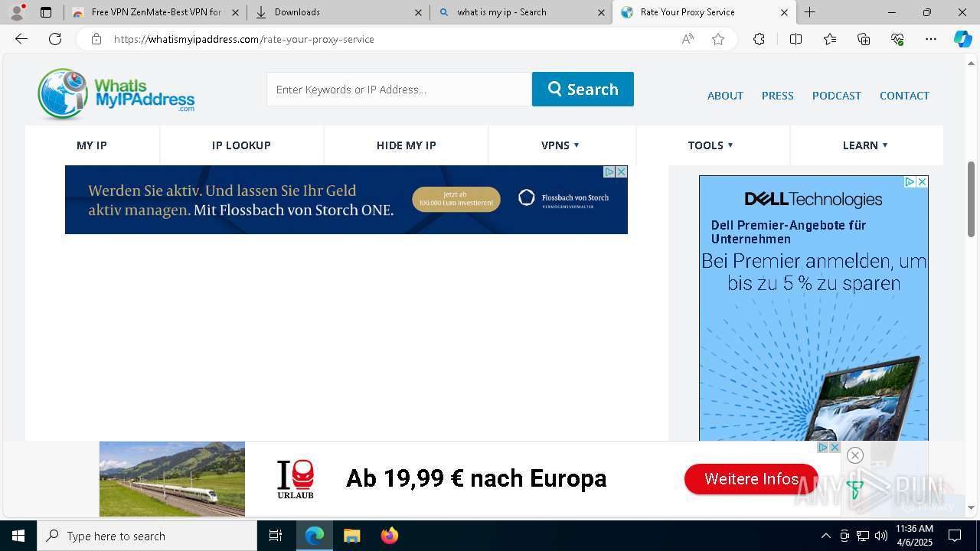Open the ABOUT link
Viewport: 980px width, 551px height.
coord(725,96)
